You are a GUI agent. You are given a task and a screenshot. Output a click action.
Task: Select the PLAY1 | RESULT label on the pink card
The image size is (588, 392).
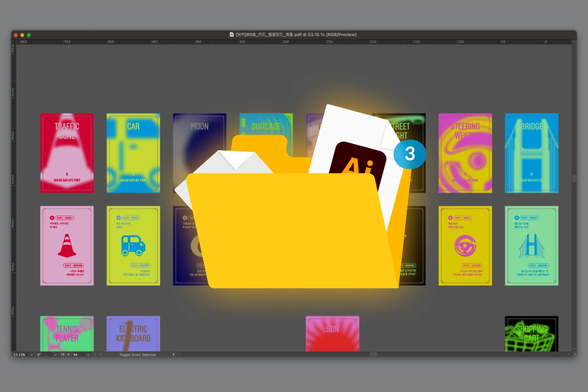click(x=65, y=218)
